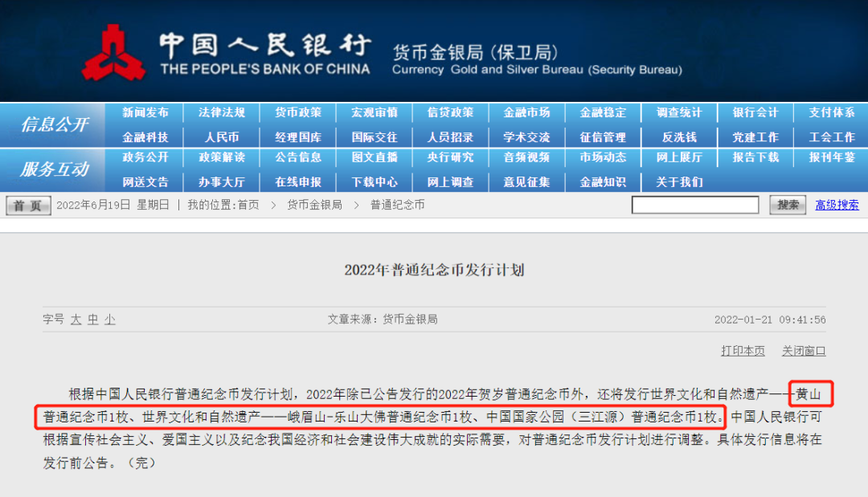This screenshot has width=868, height=497.
Task: Select 经理国库 navigation item
Action: pos(298,137)
